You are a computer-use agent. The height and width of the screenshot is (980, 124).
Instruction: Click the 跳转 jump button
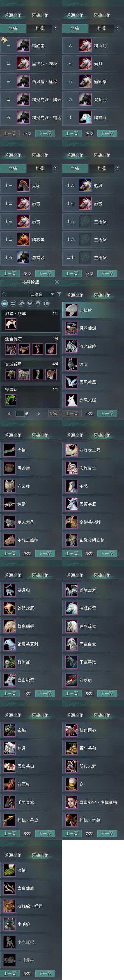(54, 414)
